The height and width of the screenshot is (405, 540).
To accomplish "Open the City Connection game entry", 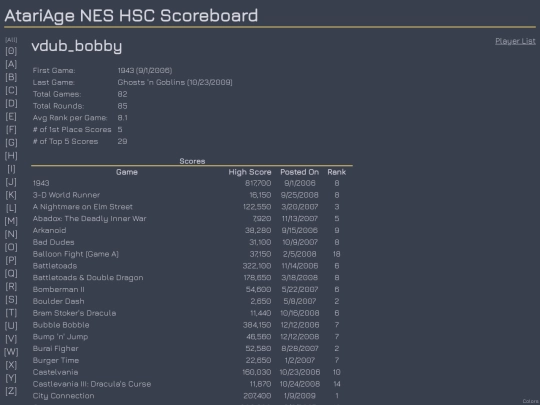I will (63, 396).
